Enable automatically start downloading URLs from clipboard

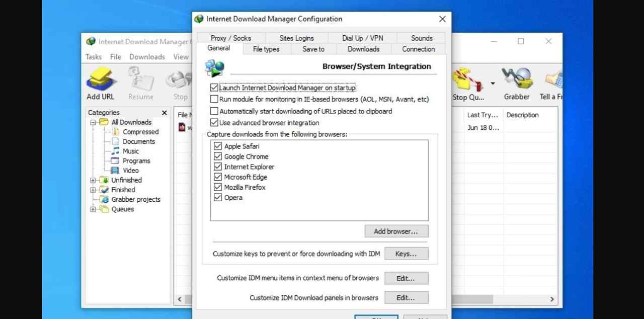point(214,111)
